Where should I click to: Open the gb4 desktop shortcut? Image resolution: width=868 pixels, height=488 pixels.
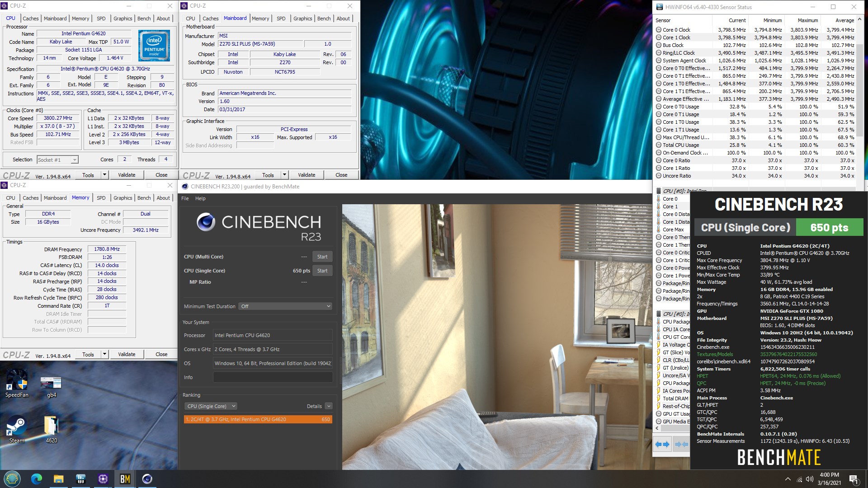click(x=51, y=386)
